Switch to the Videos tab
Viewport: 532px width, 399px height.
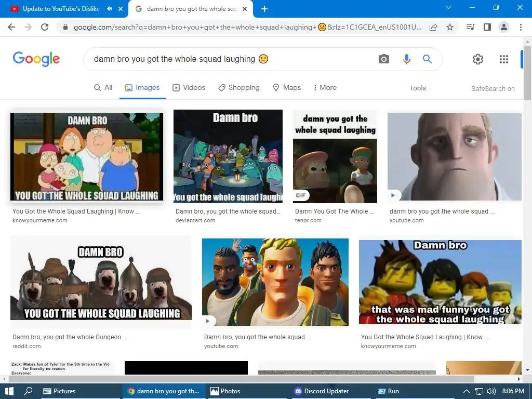(189, 87)
